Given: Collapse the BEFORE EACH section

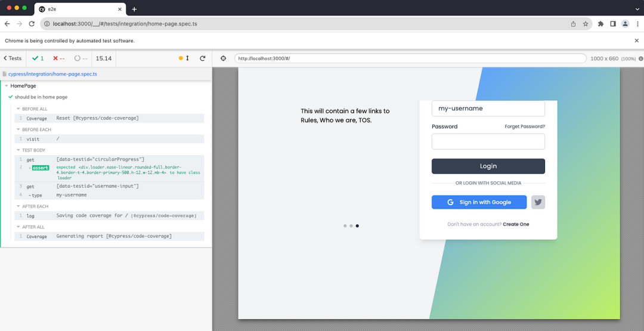Looking at the screenshot, I should point(33,129).
